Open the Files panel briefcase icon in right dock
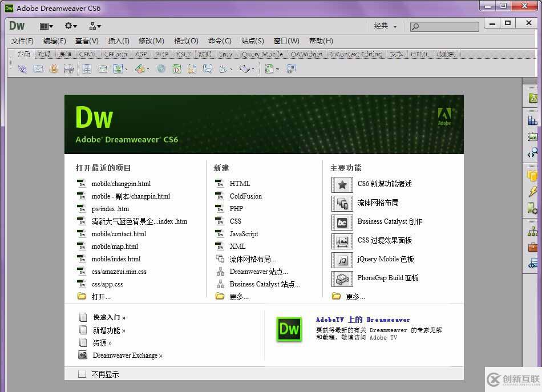The image size is (542, 392). click(x=532, y=247)
